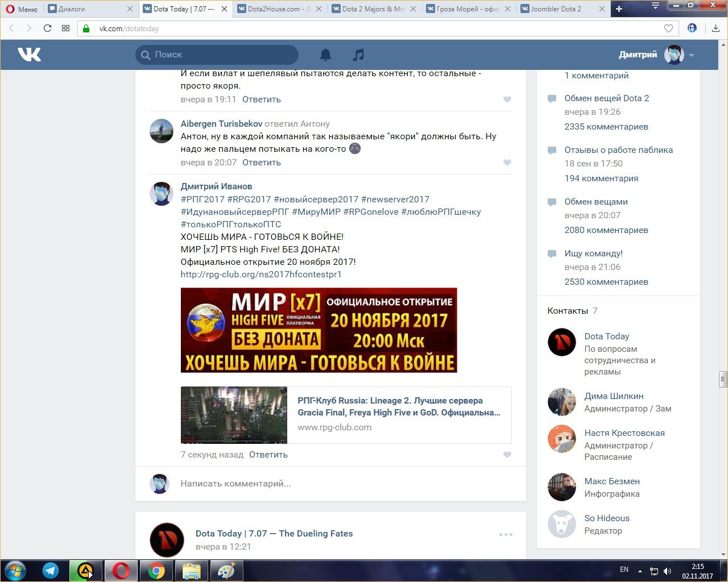728x582 pixels.
Task: Open the МИР x7 High Five banner image
Action: [319, 330]
